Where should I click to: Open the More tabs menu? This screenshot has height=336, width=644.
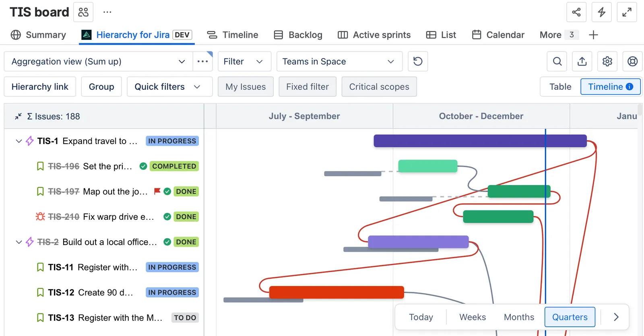tap(559, 35)
